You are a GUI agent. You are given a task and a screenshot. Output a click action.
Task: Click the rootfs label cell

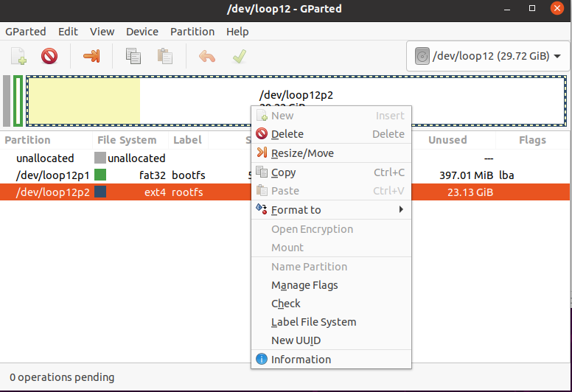[187, 192]
